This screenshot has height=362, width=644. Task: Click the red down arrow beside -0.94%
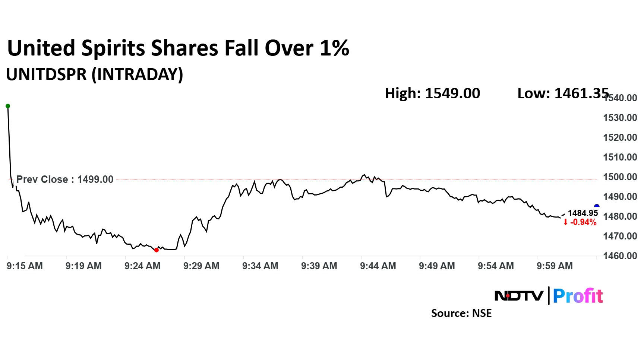tap(565, 222)
